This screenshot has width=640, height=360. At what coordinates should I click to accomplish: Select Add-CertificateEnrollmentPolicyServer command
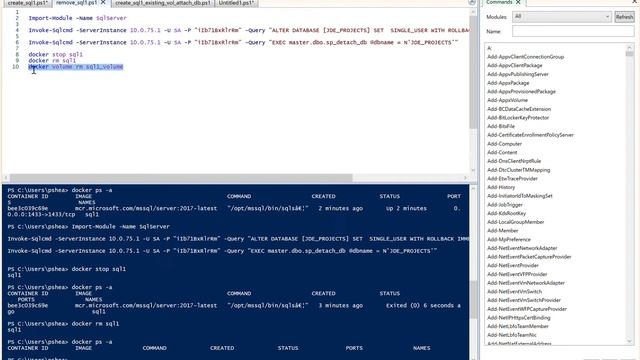coord(530,135)
